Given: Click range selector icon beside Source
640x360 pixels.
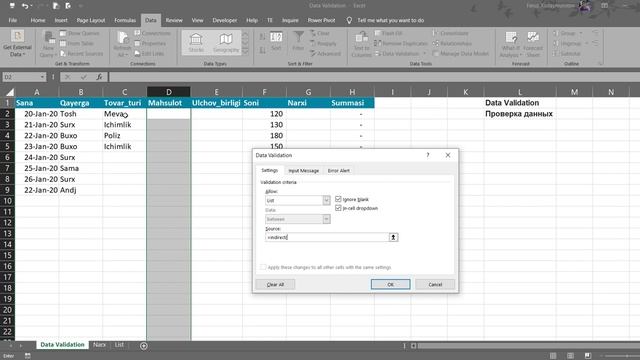Looking at the screenshot, I should coord(393,237).
